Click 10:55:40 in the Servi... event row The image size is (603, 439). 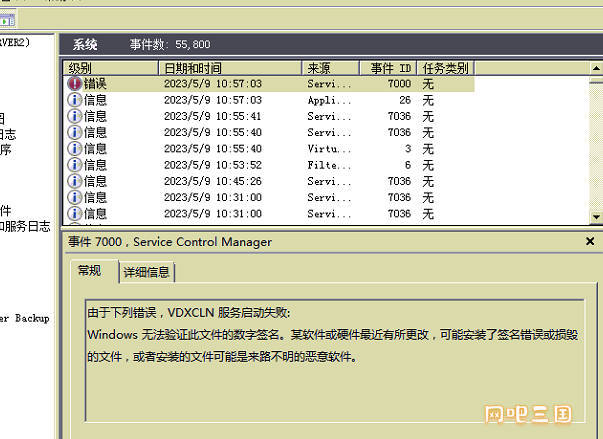tap(238, 133)
